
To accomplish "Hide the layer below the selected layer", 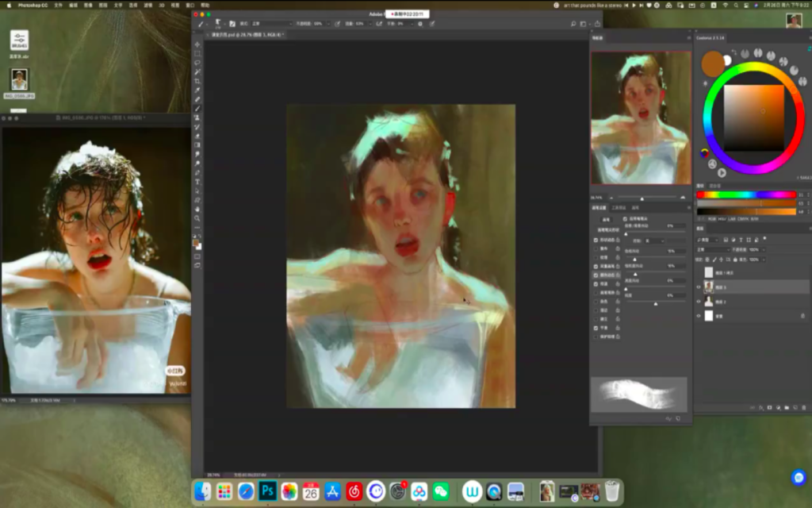I will point(700,302).
